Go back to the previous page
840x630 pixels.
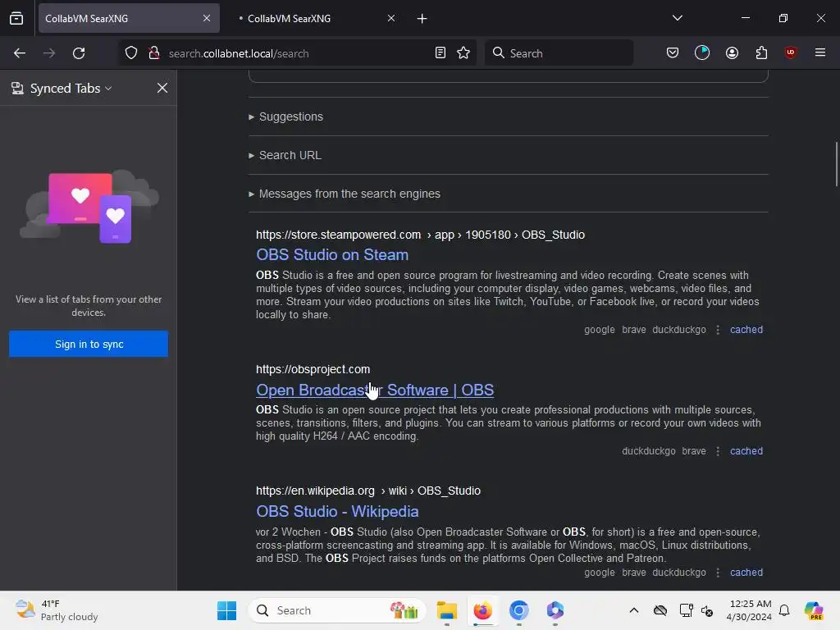pyautogui.click(x=20, y=53)
